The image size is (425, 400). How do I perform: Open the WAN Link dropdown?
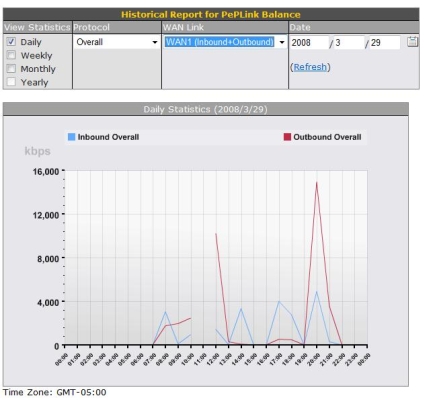(225, 42)
